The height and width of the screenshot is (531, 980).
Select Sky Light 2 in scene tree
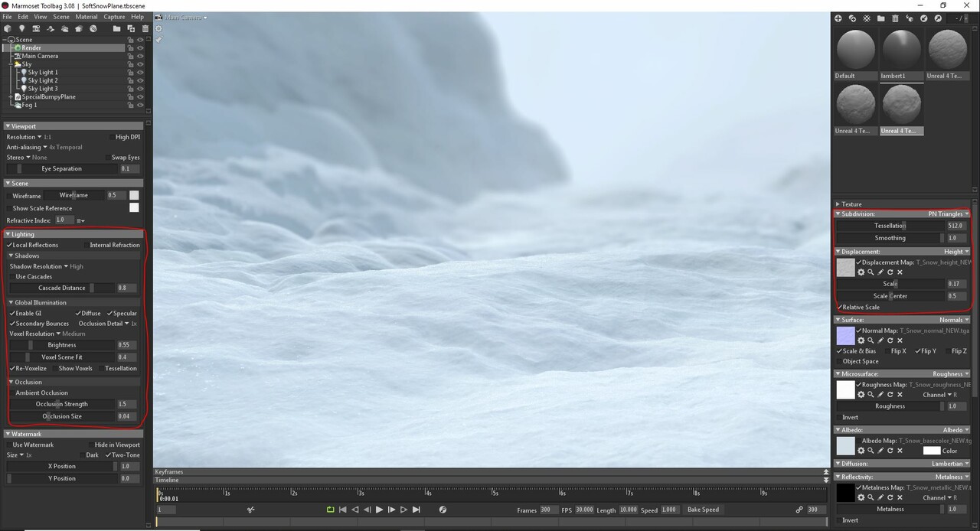coord(43,80)
